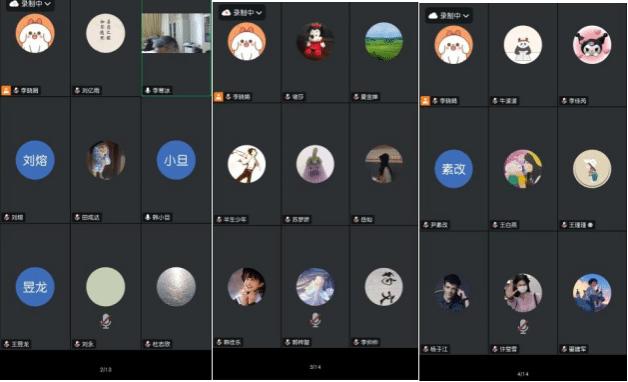Click the microphone icon in the live video tile label
This screenshot has width=628, height=382.
click(148, 90)
